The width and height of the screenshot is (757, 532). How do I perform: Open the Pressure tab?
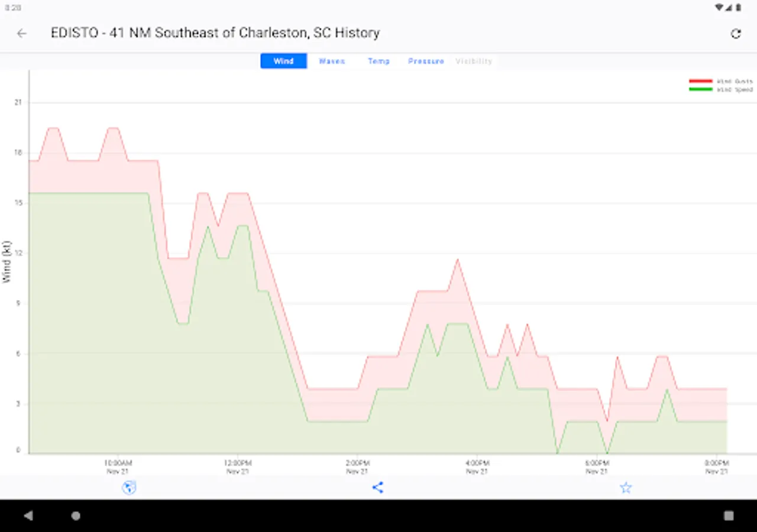pyautogui.click(x=426, y=61)
